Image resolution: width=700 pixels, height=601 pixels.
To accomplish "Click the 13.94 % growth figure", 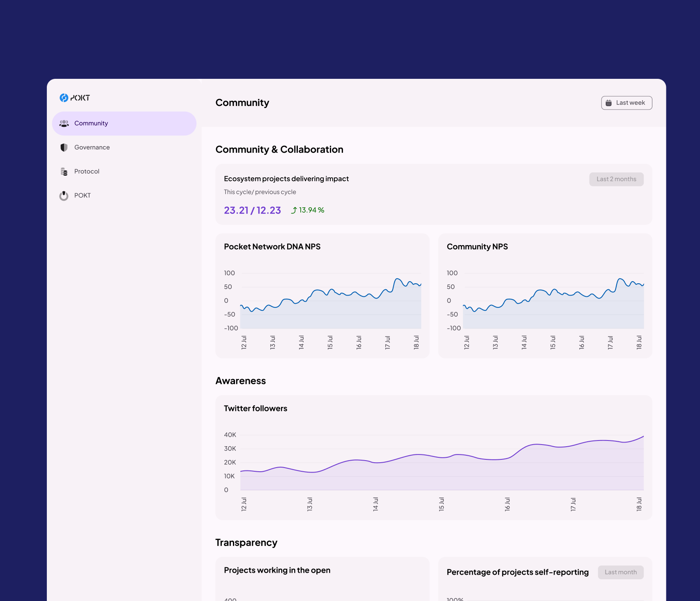I will tap(311, 210).
